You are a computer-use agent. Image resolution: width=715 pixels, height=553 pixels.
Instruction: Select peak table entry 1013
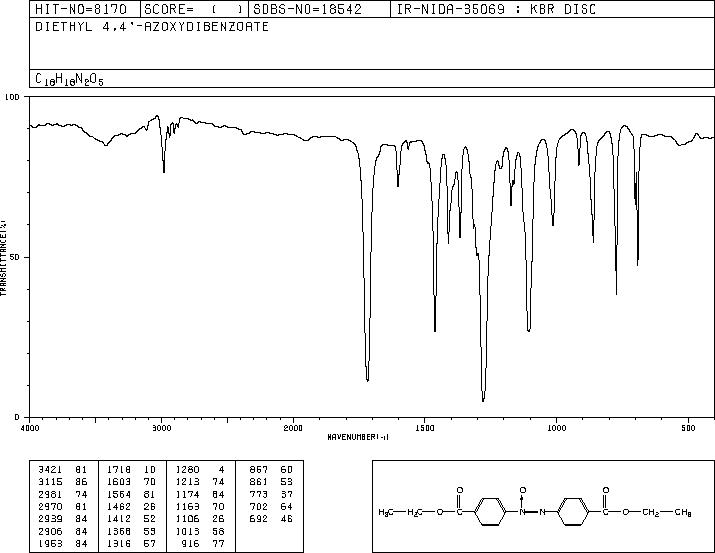(187, 531)
